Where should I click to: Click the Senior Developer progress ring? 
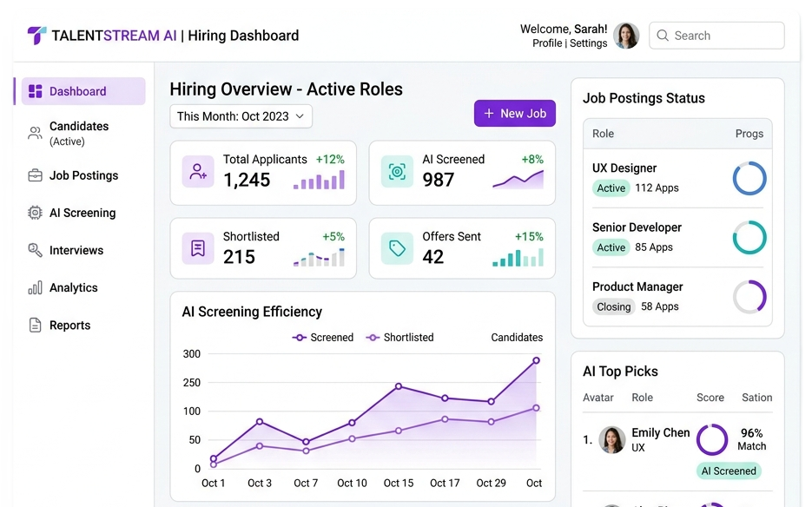click(749, 238)
